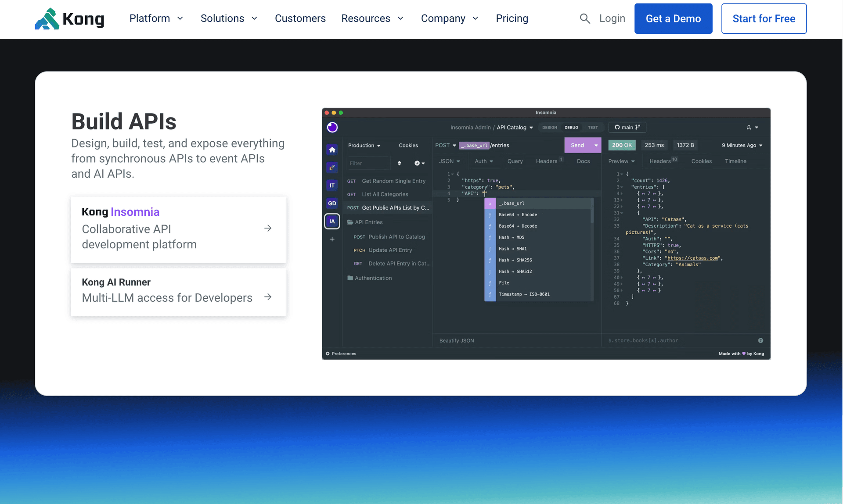
Task: Open the site search magnifier icon
Action: coord(585,18)
